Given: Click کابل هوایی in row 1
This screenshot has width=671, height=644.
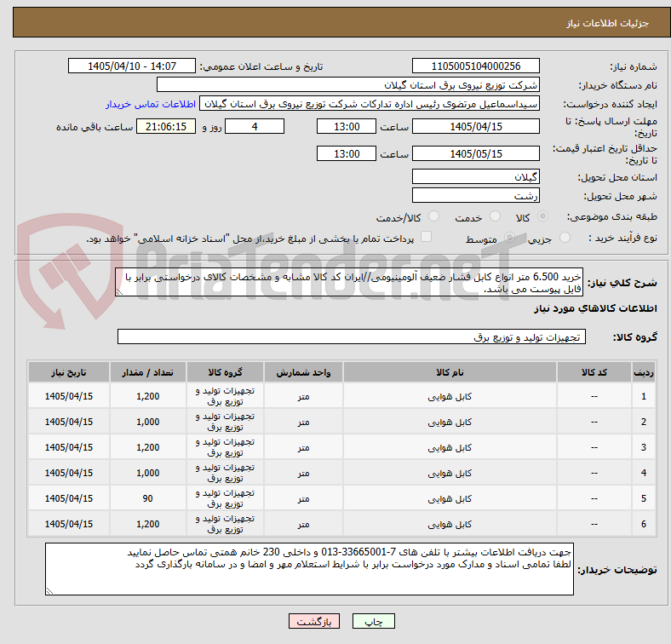Looking at the screenshot, I should (x=450, y=396).
